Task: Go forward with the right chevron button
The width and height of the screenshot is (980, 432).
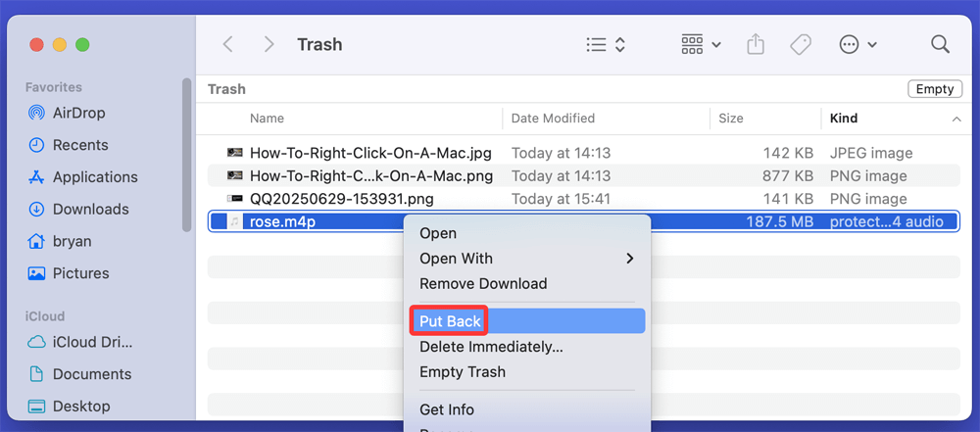Action: [269, 44]
